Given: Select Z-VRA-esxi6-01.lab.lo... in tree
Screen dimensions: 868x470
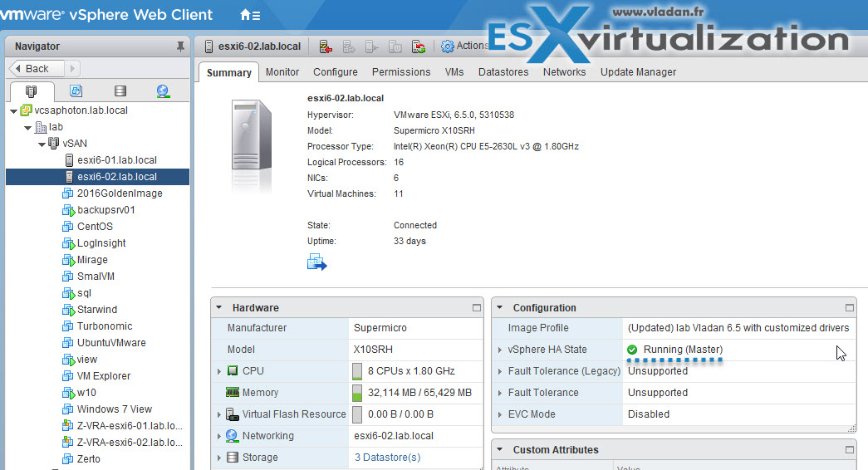Looking at the screenshot, I should pyautogui.click(x=130, y=426).
